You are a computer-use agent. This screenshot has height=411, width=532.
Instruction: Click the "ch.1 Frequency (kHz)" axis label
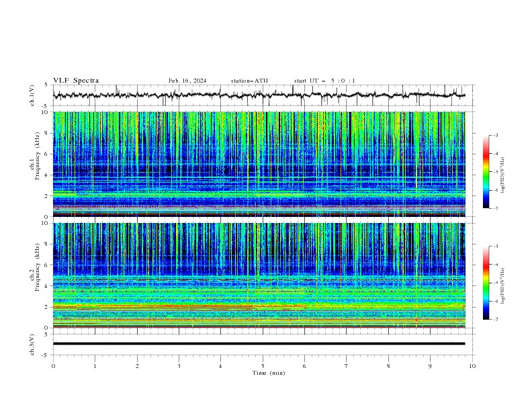coord(35,164)
